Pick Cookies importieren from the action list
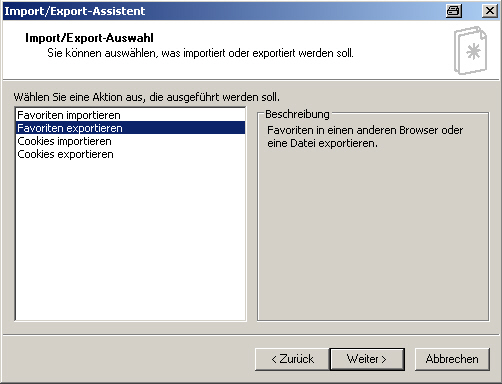Viewport: 502px width, 384px height. [x=131, y=141]
